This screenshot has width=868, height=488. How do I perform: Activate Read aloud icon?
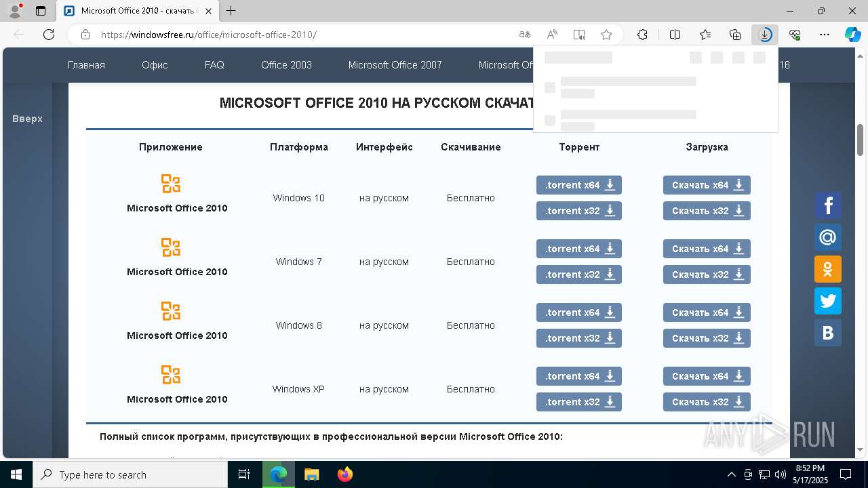pos(552,35)
